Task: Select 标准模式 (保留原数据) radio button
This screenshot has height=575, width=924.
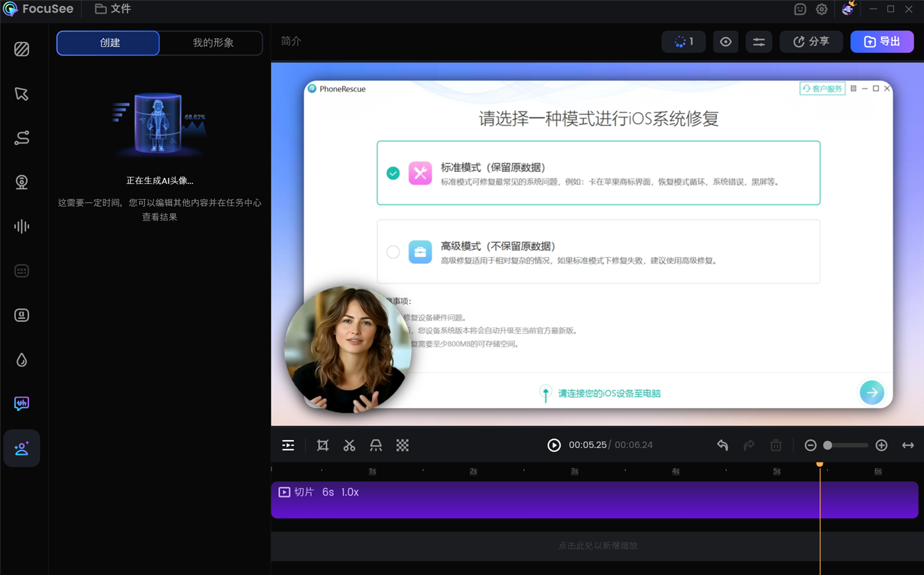Action: click(x=393, y=173)
